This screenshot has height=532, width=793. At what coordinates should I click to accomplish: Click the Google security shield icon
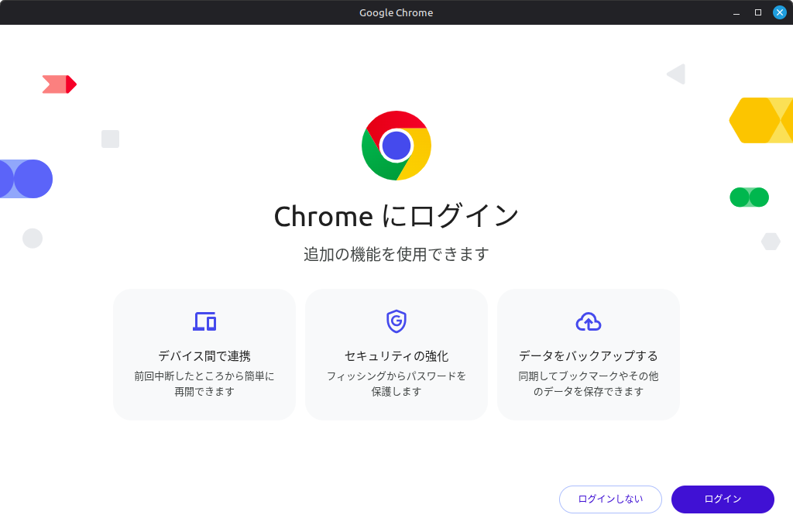[x=396, y=321]
